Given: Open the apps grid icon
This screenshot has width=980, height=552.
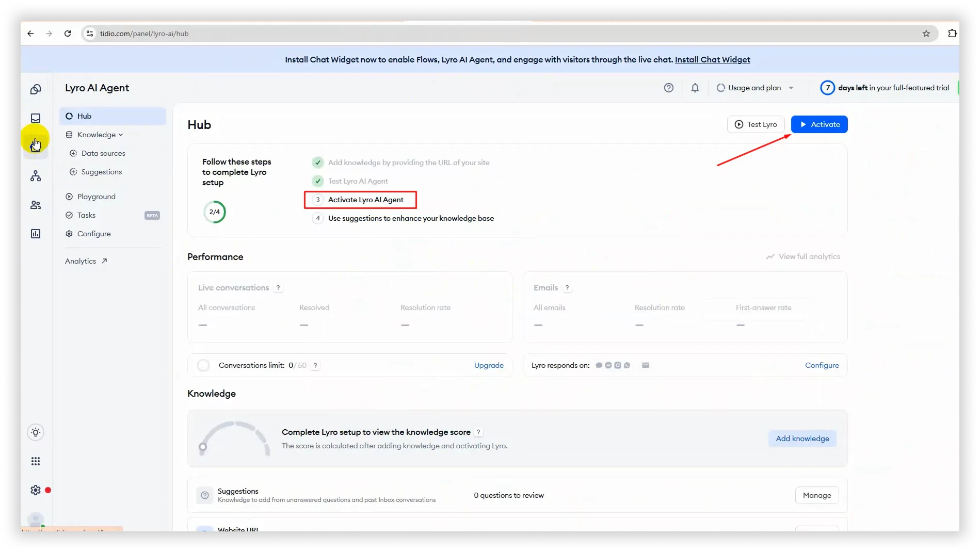Looking at the screenshot, I should [x=36, y=461].
